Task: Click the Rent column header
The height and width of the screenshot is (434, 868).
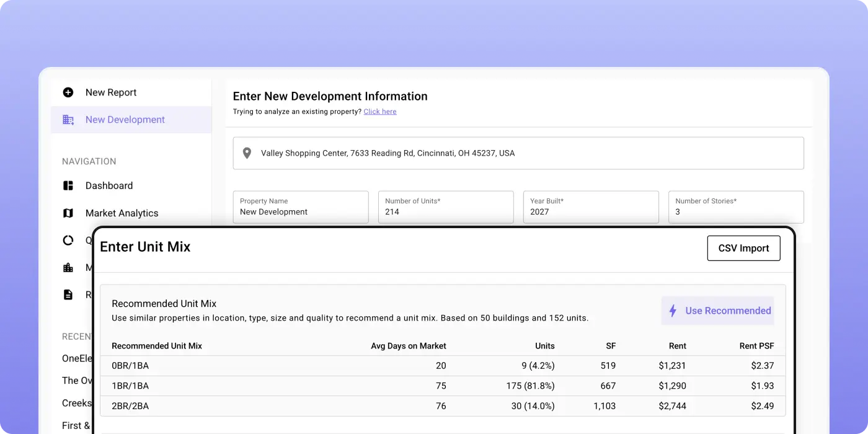Action: [678, 346]
